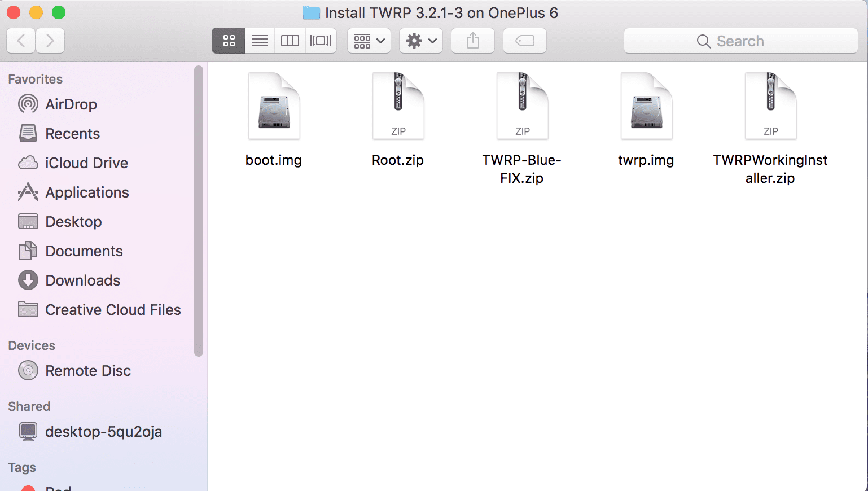Viewport: 868px width, 491px height.
Task: Click the Search field
Action: (x=740, y=41)
